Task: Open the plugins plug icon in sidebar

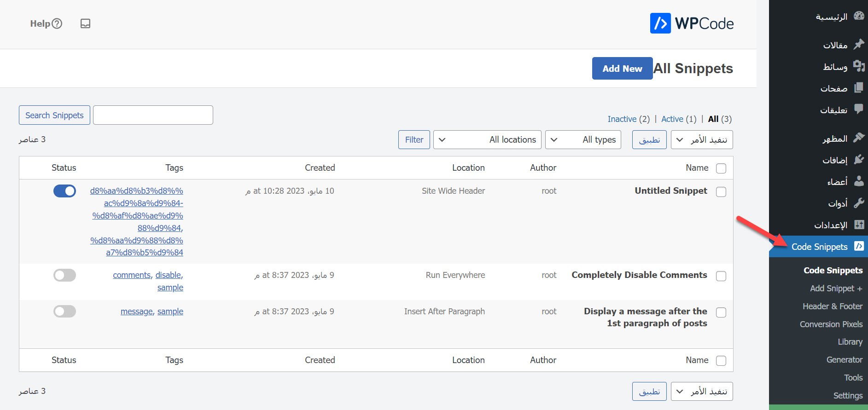Action: pyautogui.click(x=859, y=159)
